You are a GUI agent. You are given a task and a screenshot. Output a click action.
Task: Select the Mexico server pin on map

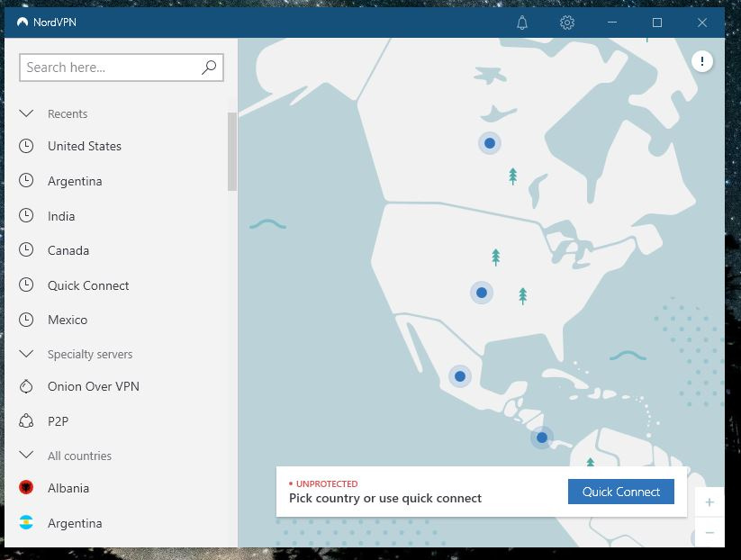click(460, 376)
